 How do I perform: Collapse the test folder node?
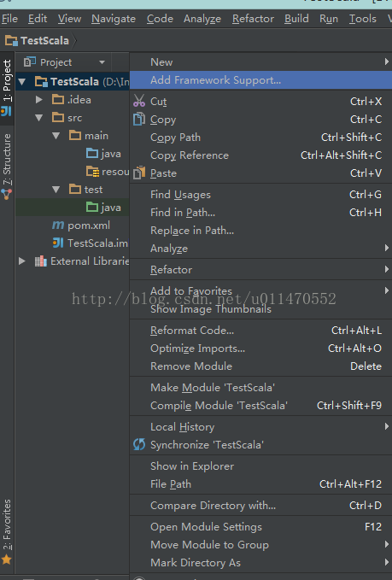click(x=56, y=190)
